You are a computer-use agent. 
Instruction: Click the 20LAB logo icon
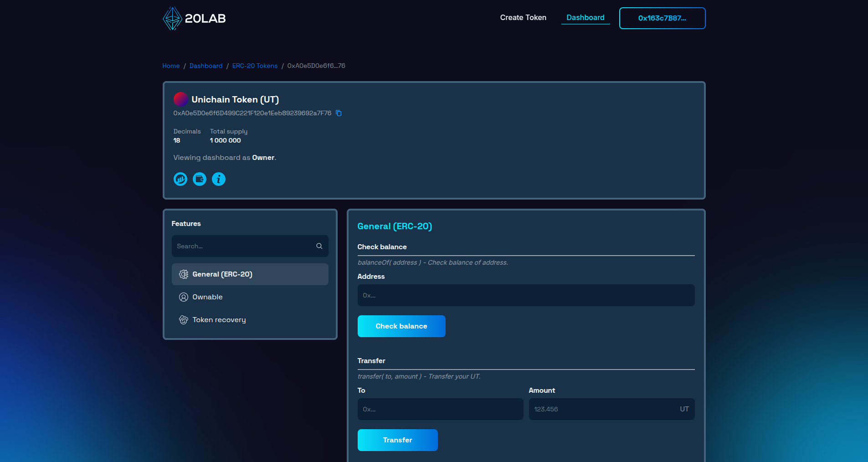click(172, 18)
